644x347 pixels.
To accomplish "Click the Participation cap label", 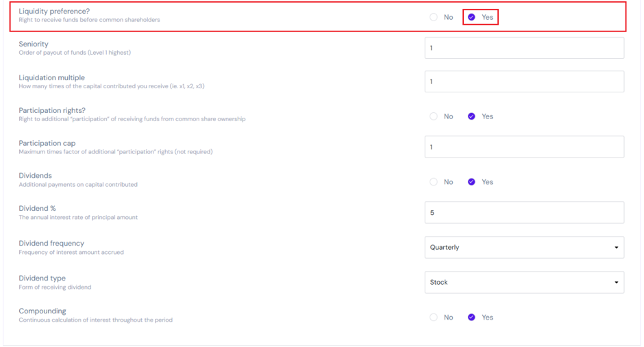I will (x=47, y=144).
